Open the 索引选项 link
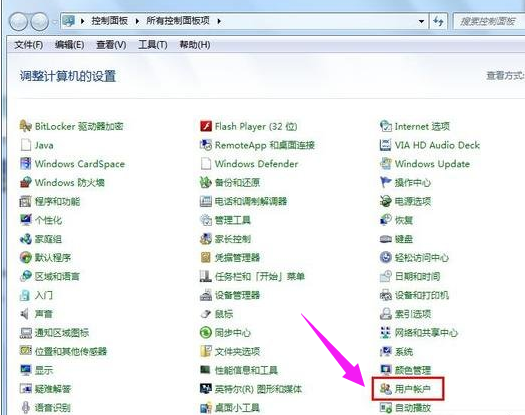This screenshot has width=525, height=415. 413,314
